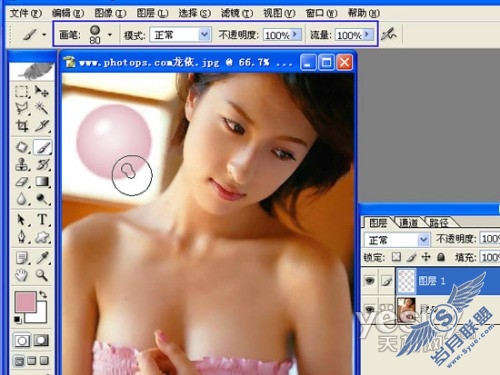Image resolution: width=500 pixels, height=375 pixels.
Task: Select the Pen tool
Action: pos(22,237)
